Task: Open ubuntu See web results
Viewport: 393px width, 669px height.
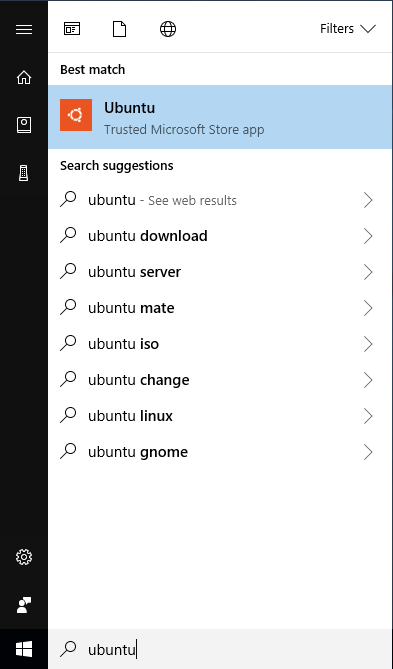Action: click(x=220, y=200)
